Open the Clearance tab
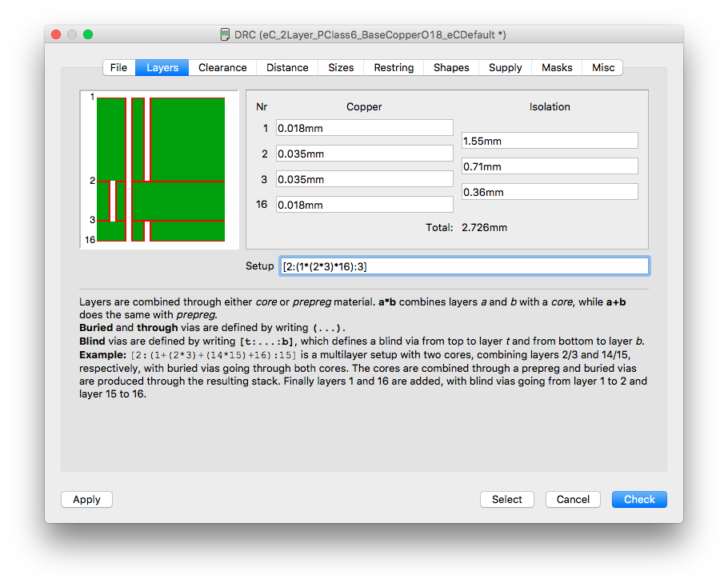The width and height of the screenshot is (728, 587). (x=222, y=68)
